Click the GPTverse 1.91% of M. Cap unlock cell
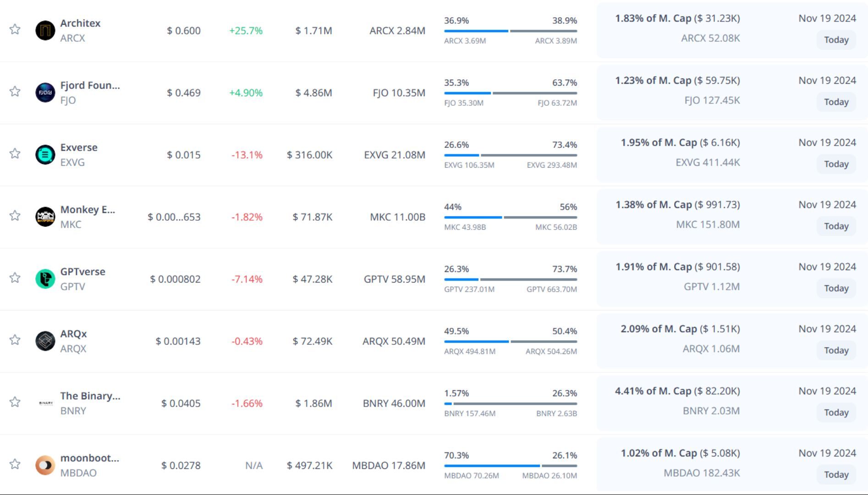The width and height of the screenshot is (868, 495). [x=677, y=267]
